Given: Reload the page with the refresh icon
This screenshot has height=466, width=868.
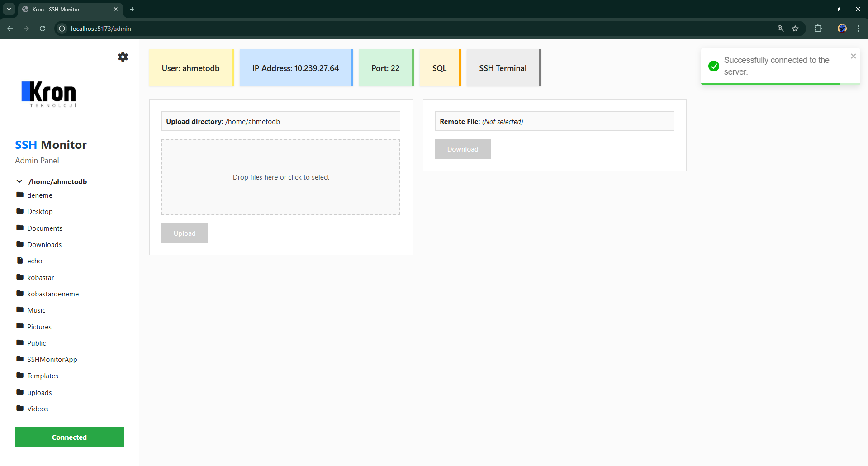Looking at the screenshot, I should click(x=42, y=28).
